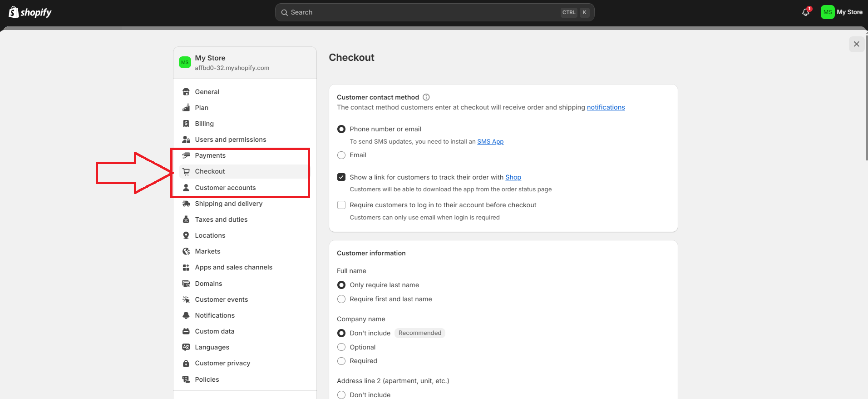
Task: Click the Notifications bell sidebar icon
Action: tap(186, 315)
